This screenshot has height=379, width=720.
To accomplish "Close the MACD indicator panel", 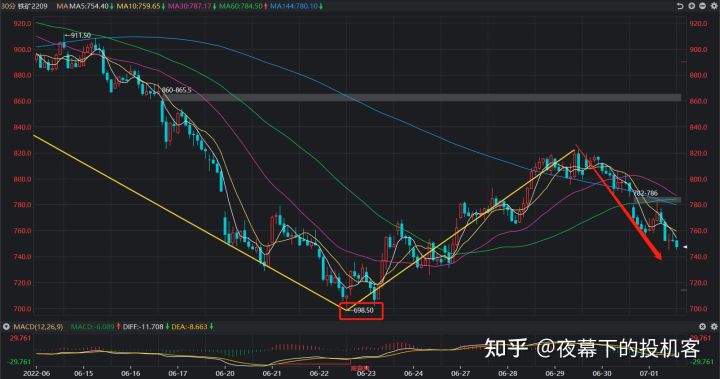I will 703,326.
